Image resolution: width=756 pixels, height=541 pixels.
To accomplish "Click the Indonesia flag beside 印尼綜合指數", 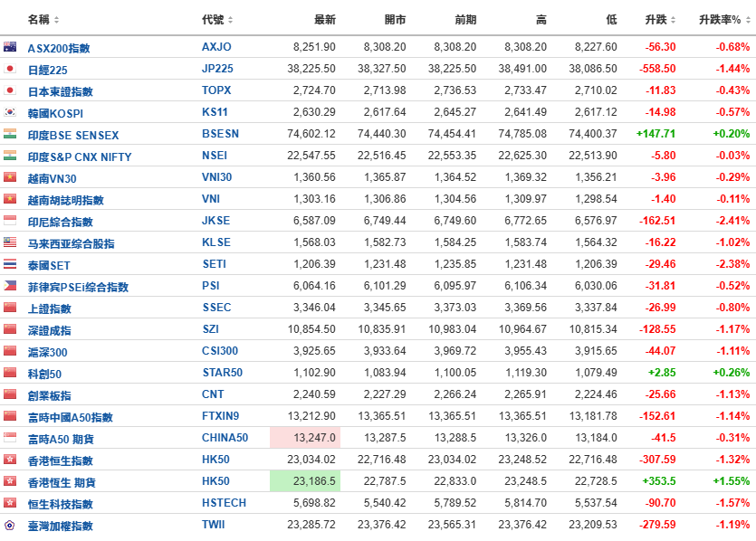I will [10, 220].
